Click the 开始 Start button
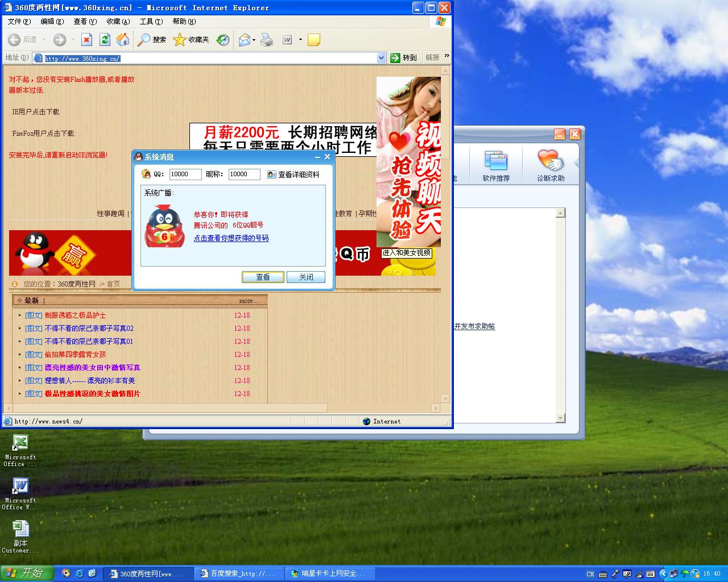Viewport: 728px width, 582px height. (27, 573)
